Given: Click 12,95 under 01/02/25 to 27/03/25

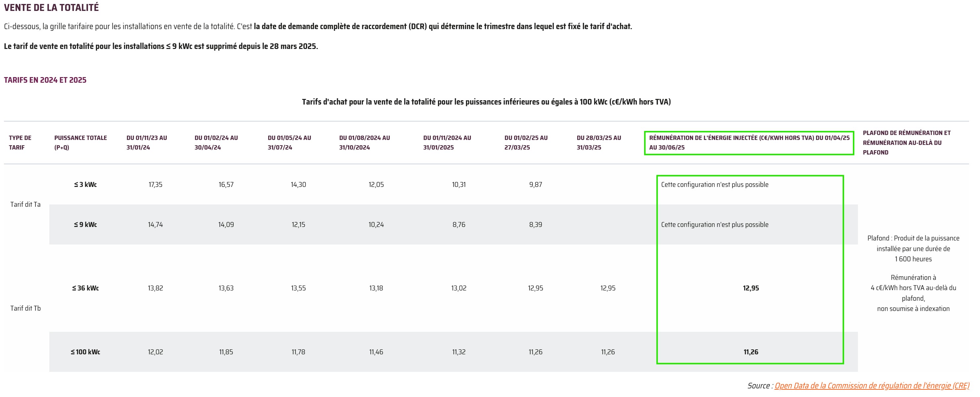Looking at the screenshot, I should click(536, 288).
